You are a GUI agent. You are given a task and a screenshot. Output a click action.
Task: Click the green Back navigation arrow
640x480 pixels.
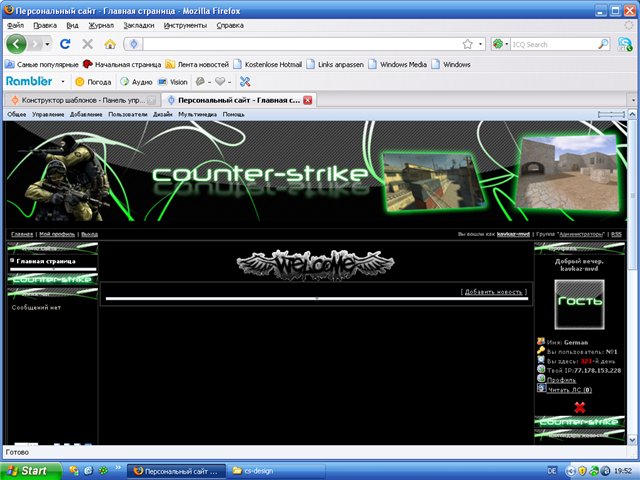(16, 44)
